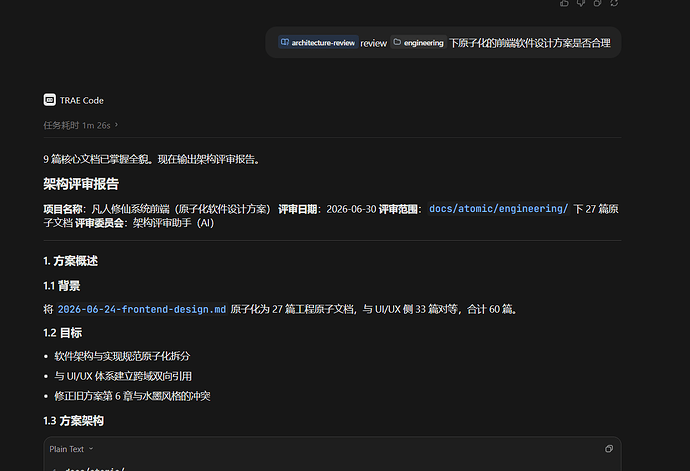Click the 1.2 目标 heading

62,333
